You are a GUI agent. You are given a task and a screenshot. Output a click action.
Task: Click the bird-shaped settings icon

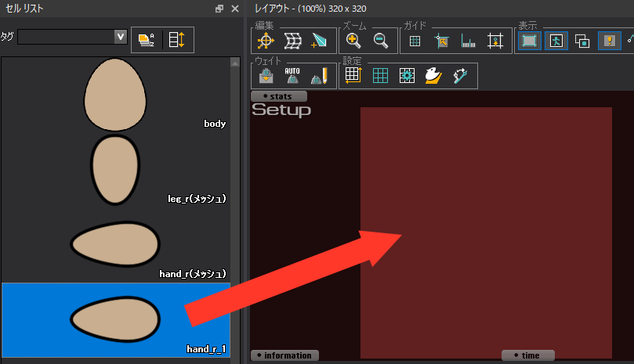coord(433,76)
